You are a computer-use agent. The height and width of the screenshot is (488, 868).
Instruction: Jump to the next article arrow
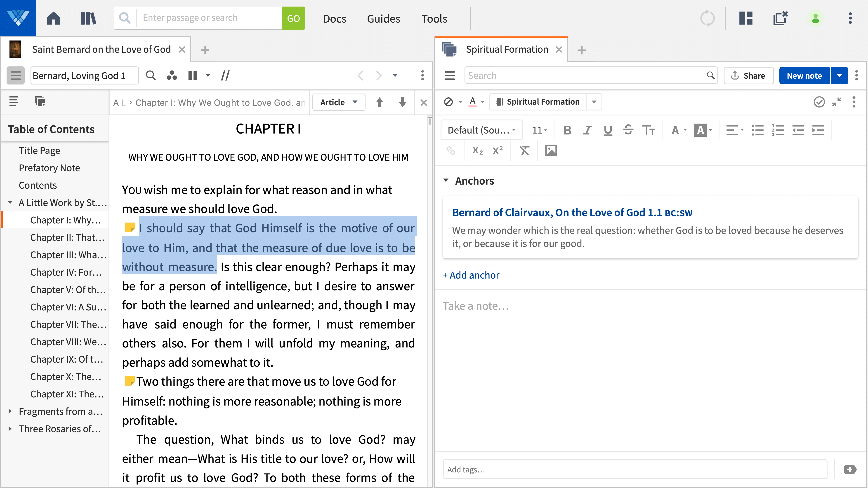[402, 102]
